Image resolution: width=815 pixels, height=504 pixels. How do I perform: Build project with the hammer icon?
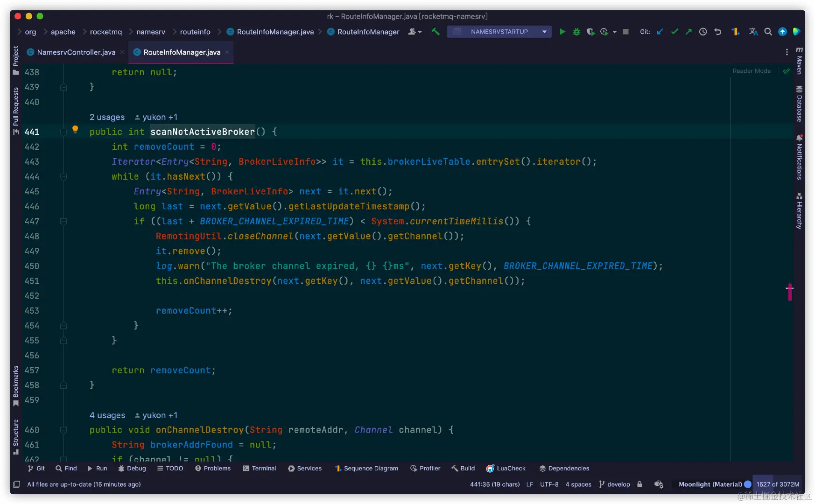click(x=435, y=32)
